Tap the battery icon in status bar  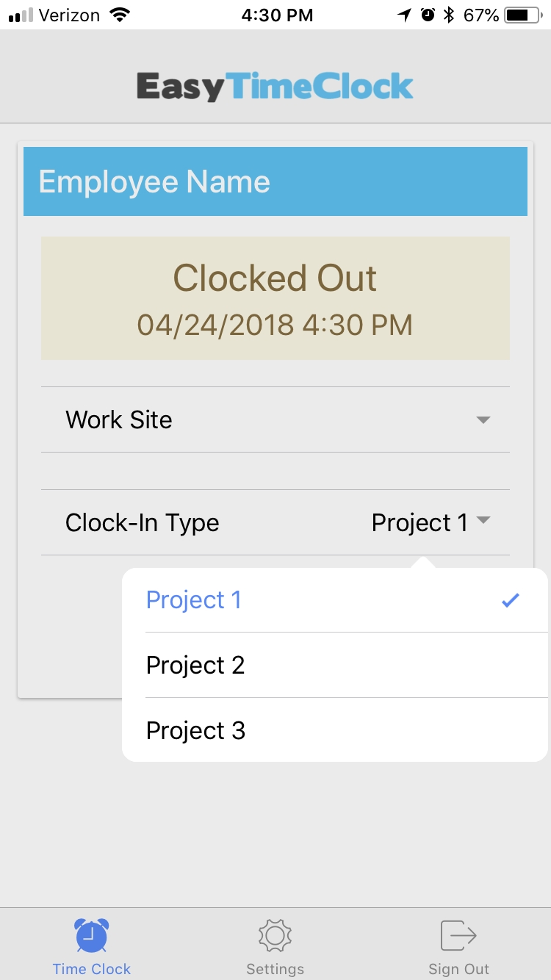(524, 14)
